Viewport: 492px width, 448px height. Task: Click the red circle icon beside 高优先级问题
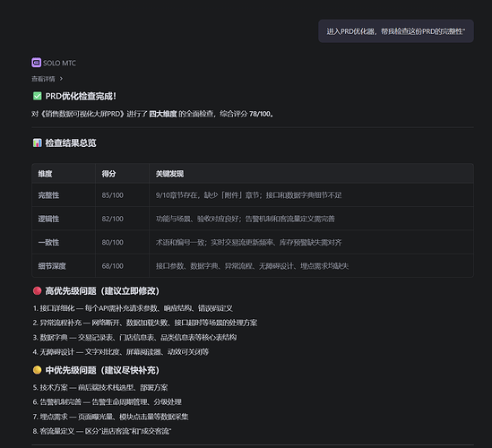tap(38, 291)
